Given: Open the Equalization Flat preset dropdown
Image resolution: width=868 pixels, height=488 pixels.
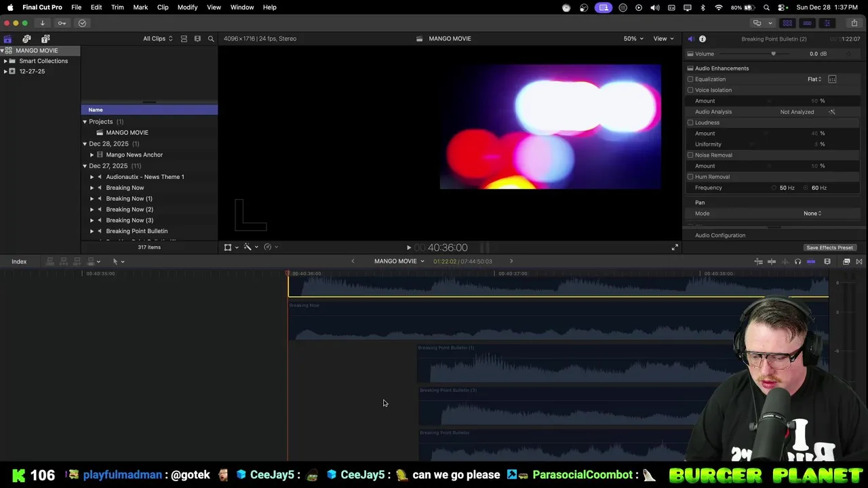Looking at the screenshot, I should pos(814,79).
